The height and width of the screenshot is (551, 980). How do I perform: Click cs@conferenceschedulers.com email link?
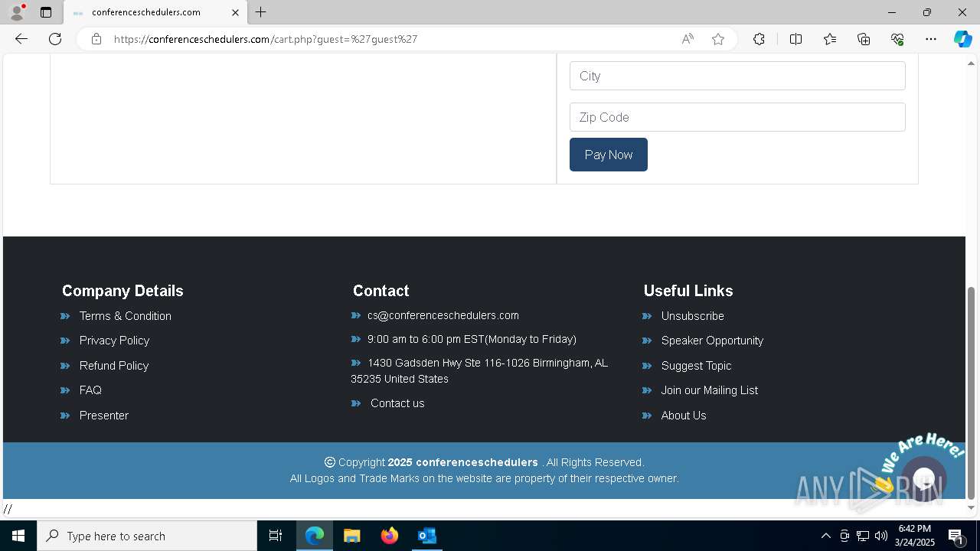point(443,315)
